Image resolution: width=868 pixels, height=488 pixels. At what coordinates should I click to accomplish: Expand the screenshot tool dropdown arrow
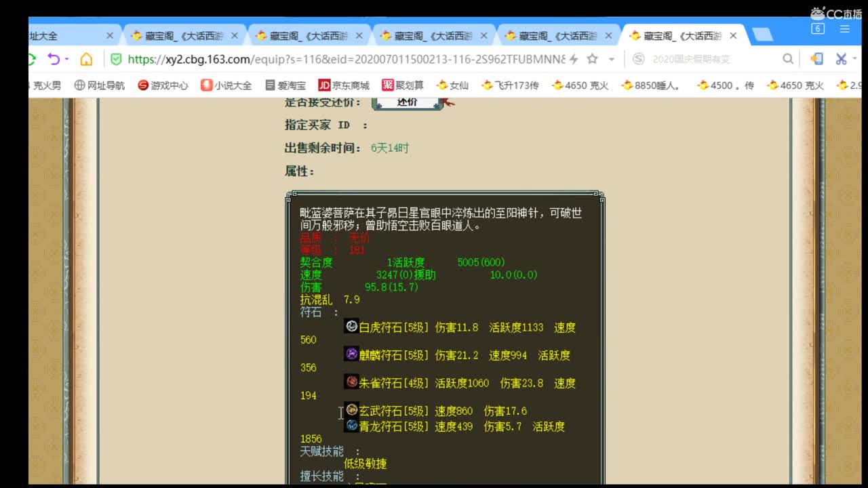tap(855, 59)
